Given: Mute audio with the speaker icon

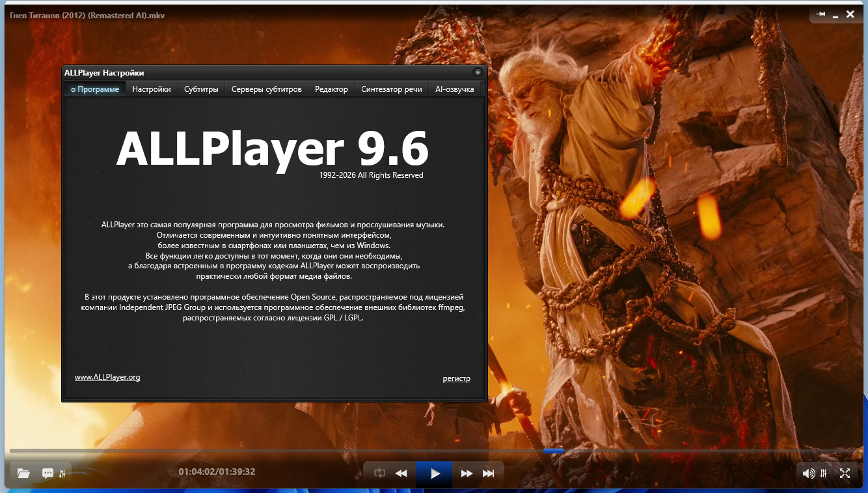Looking at the screenshot, I should [808, 473].
